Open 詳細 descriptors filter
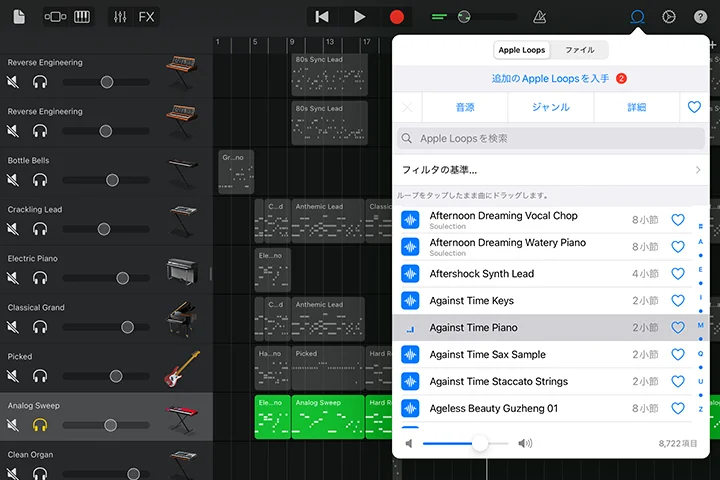Image resolution: width=720 pixels, height=480 pixels. [636, 107]
